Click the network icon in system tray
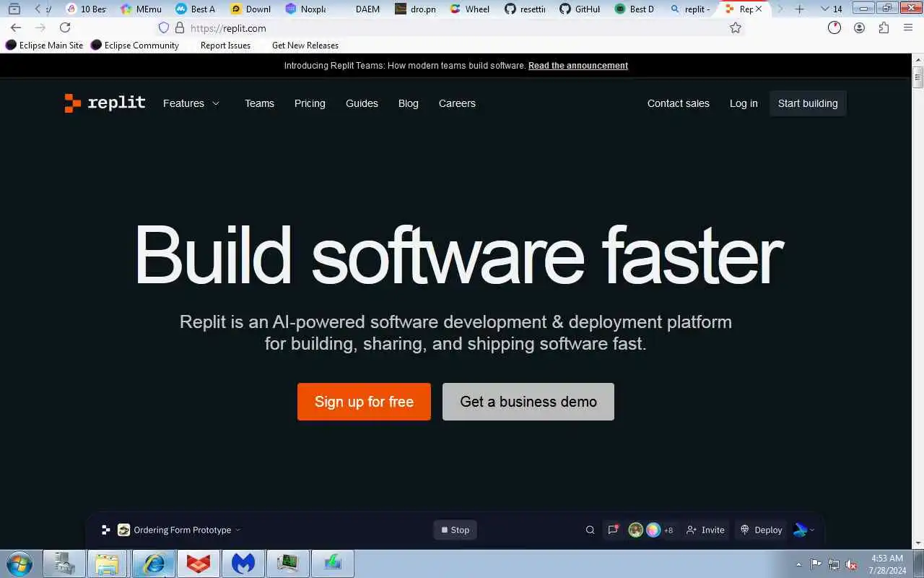This screenshot has height=578, width=924. pos(834,564)
